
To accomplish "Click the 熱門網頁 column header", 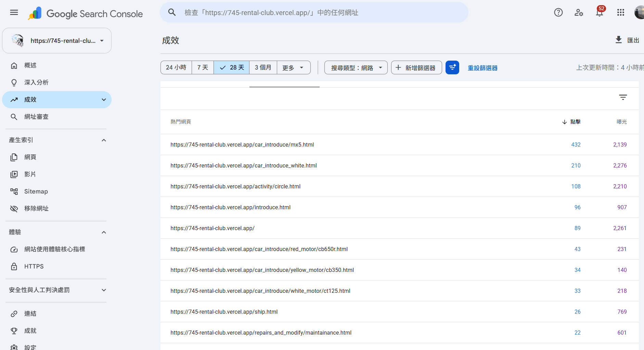I will click(181, 122).
